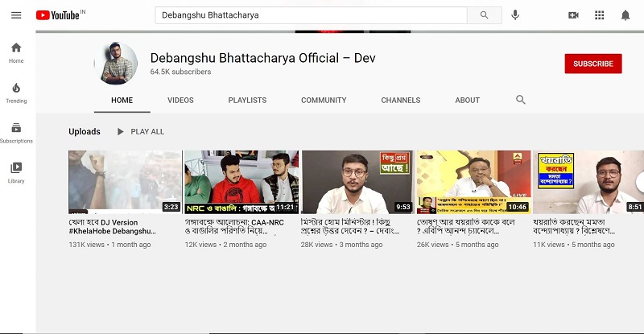This screenshot has height=334, width=644.
Task: Open the YouTube apps grid icon
Action: pos(599,15)
